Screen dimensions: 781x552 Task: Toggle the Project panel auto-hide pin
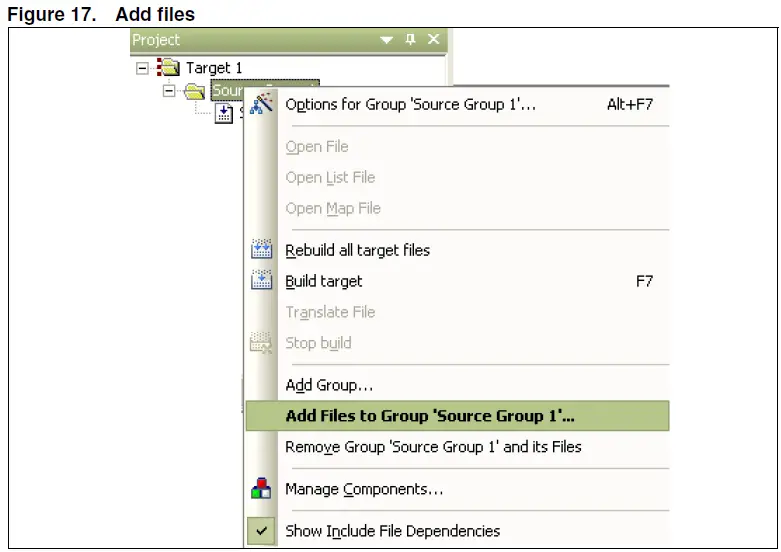pyautogui.click(x=410, y=40)
